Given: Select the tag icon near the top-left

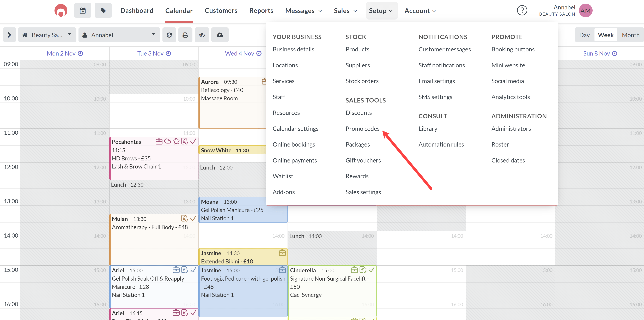Looking at the screenshot, I should point(103,10).
